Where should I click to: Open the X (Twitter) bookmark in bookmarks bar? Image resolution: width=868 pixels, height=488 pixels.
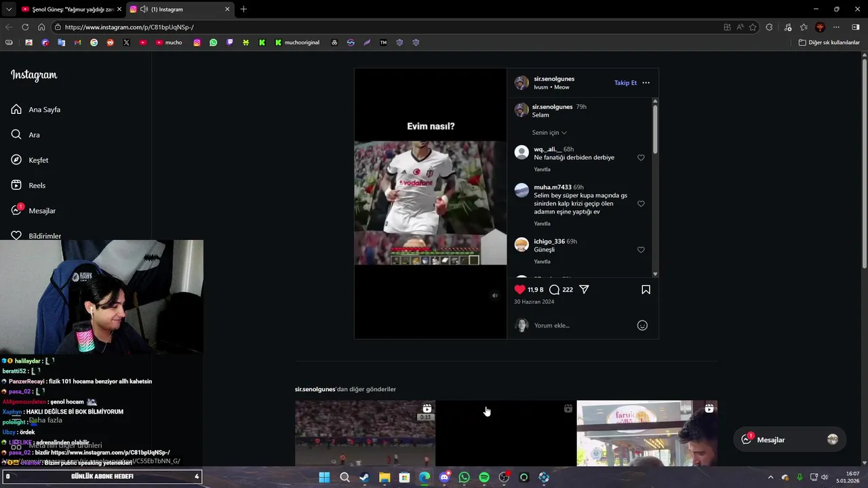click(x=126, y=42)
